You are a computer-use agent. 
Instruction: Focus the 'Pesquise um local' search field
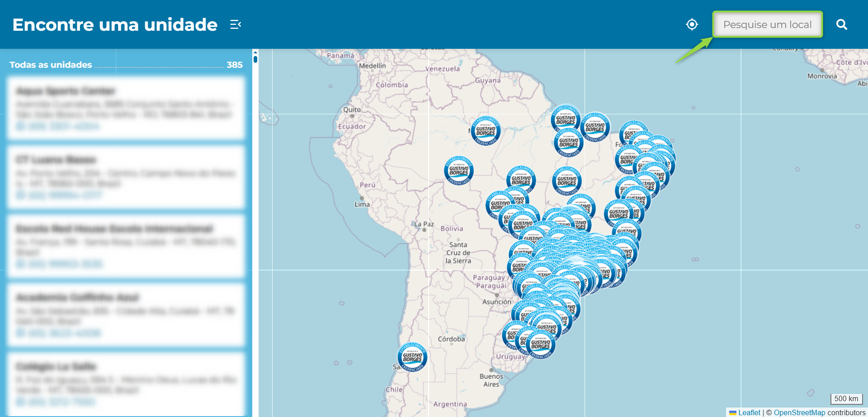(768, 24)
